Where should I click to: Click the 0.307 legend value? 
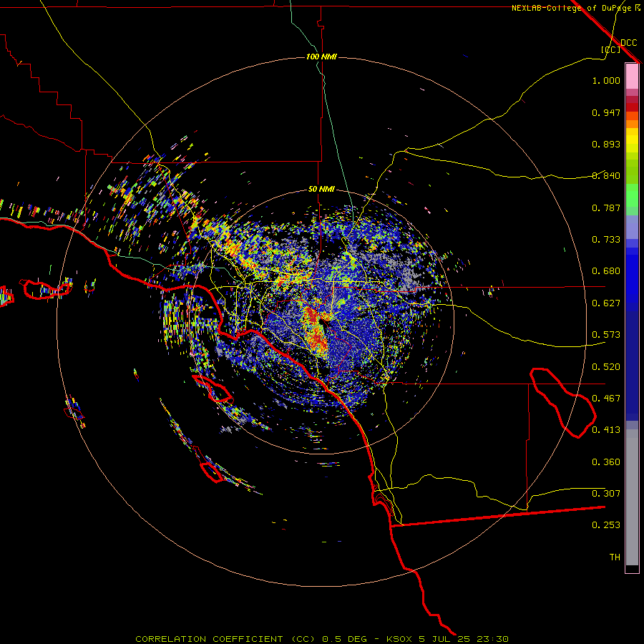coord(606,494)
